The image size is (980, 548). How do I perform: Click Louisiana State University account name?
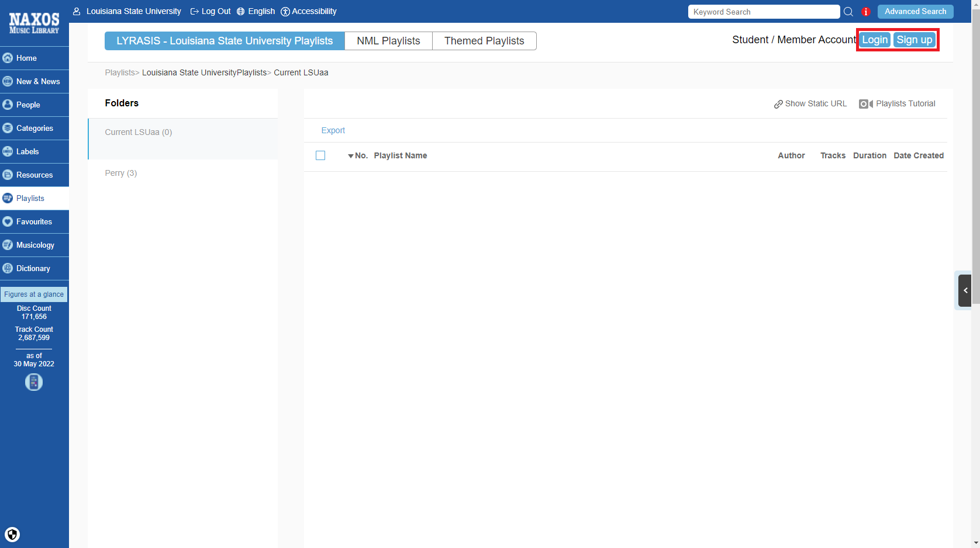(134, 11)
